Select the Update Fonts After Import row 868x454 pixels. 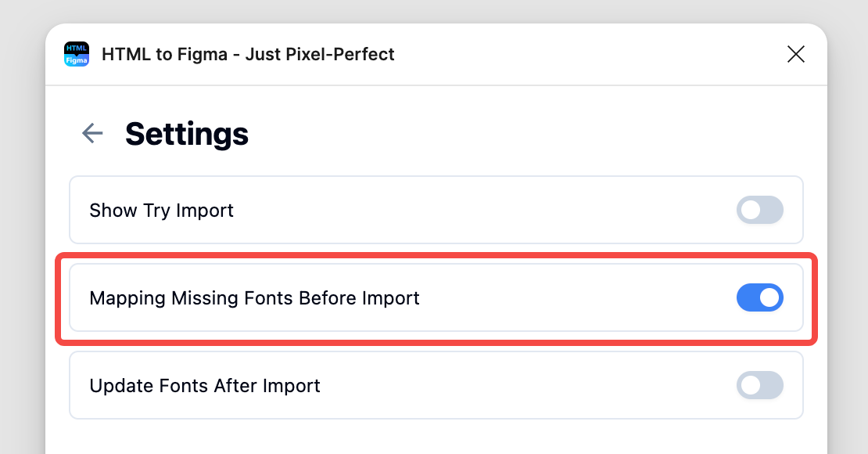pos(508,385)
